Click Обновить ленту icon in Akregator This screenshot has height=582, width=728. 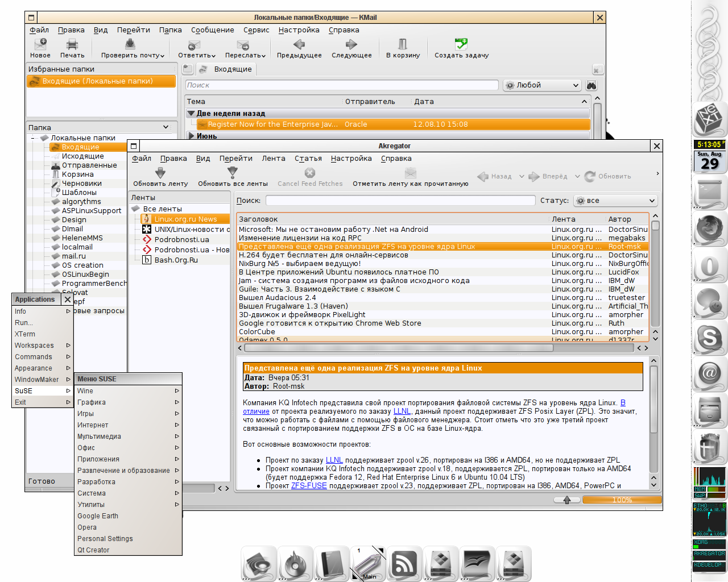click(x=160, y=173)
